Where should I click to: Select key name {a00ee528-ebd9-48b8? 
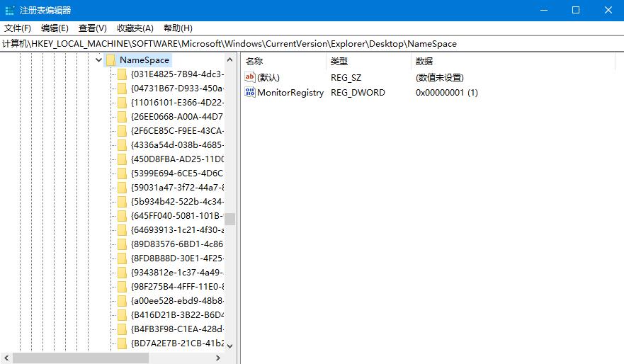178,301
